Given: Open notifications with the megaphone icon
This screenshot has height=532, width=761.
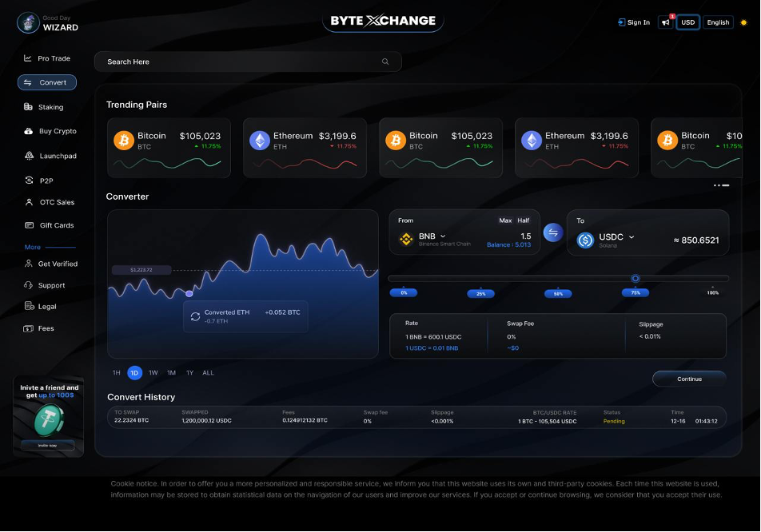Looking at the screenshot, I should (x=666, y=22).
